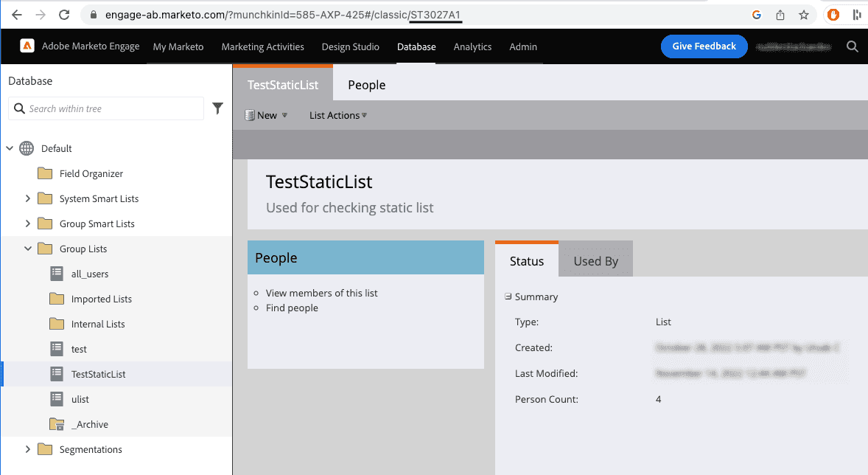Click the ulist list icon
Viewport: 868px width, 475px height.
point(57,398)
